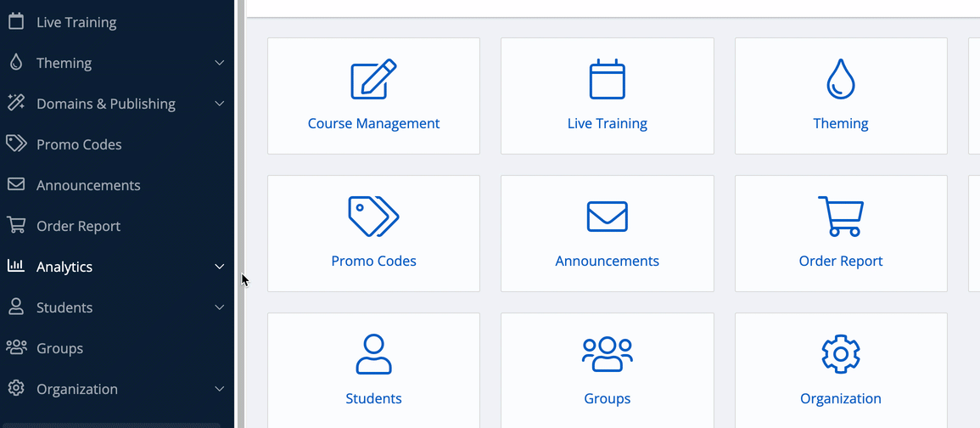
Task: Open the Promo Codes tag icon tile
Action: coord(373,217)
